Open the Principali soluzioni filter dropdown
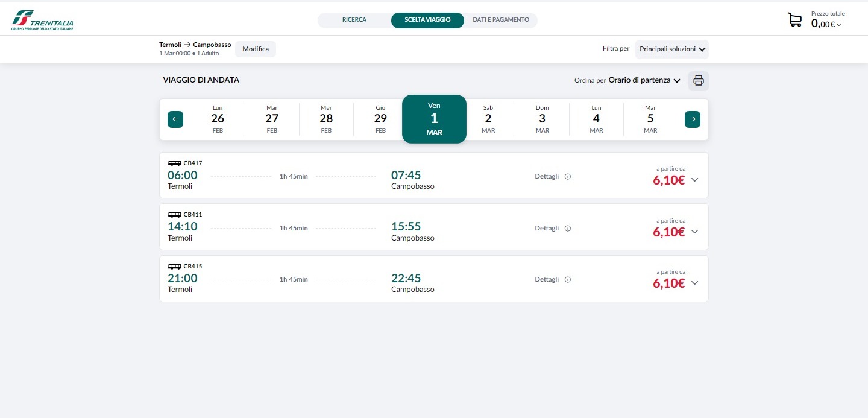This screenshot has width=868, height=418. coord(672,49)
